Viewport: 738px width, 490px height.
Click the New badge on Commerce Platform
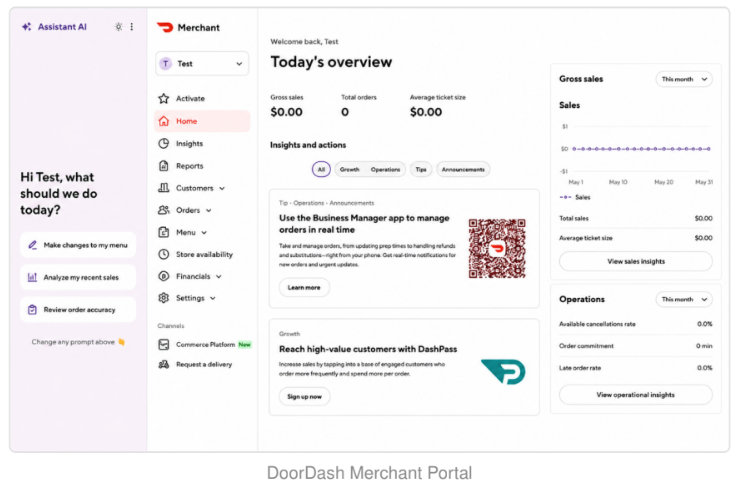click(x=245, y=345)
